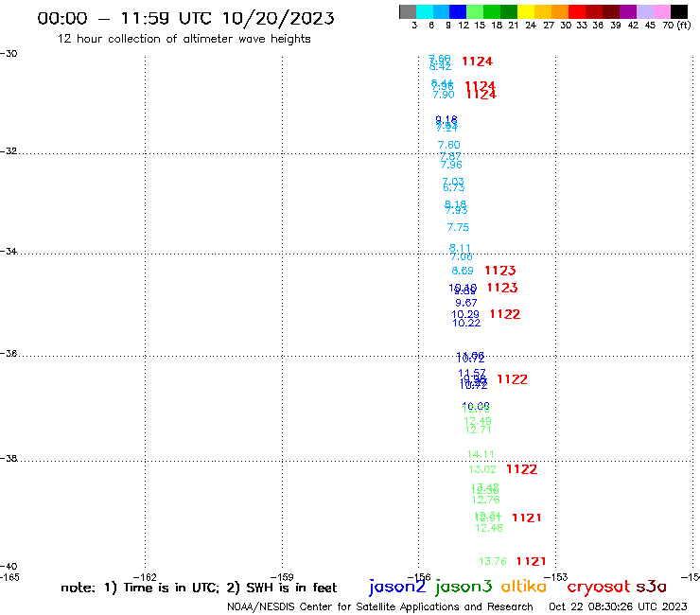
Task: Select time label 1122 beside 10.29
Action: click(x=505, y=314)
